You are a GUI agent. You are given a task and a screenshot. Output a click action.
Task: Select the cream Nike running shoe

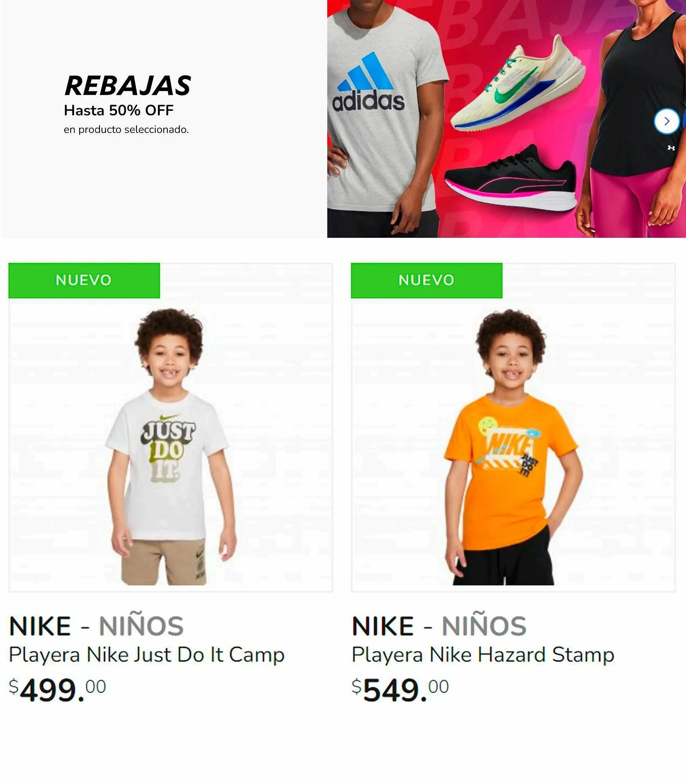coord(517,85)
